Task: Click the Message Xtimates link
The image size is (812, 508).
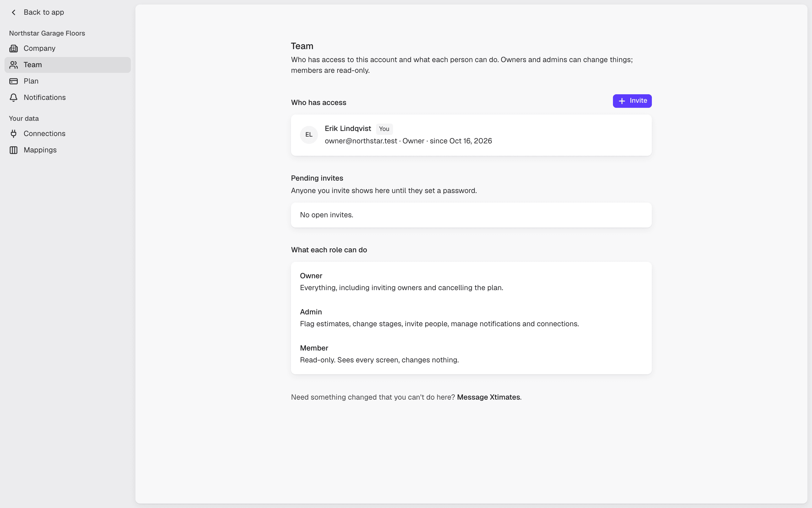Action: (x=488, y=397)
